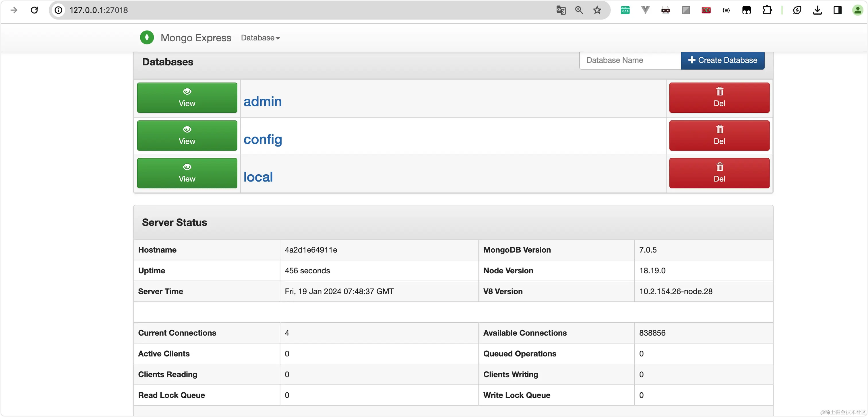
Task: Open the Database dropdown menu
Action: (260, 38)
